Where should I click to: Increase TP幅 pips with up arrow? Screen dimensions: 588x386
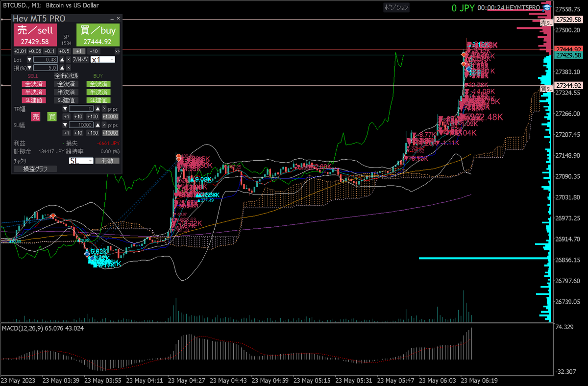(x=98, y=108)
